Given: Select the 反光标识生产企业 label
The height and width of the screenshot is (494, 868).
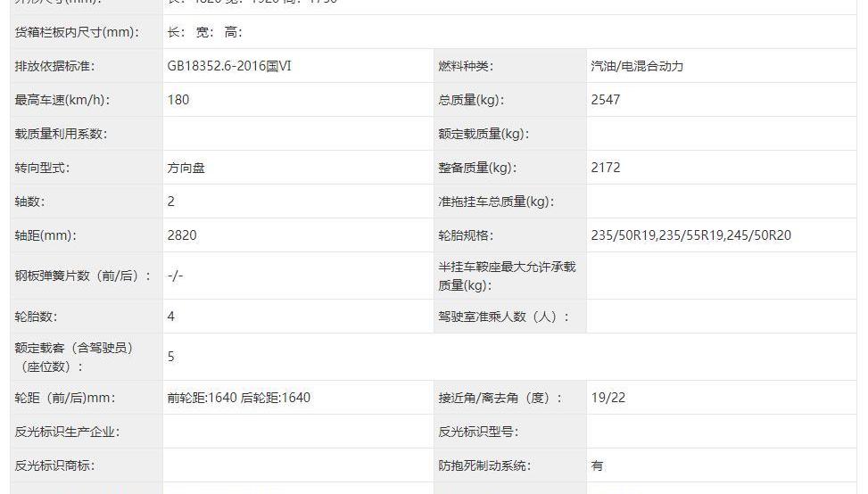Looking at the screenshot, I should pos(67,432).
